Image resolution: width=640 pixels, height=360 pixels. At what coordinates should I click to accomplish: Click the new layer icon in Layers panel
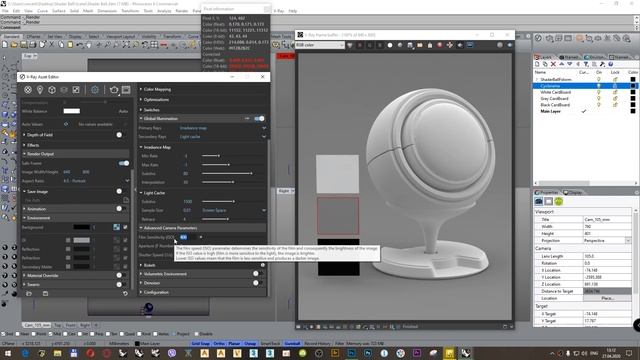(537, 64)
